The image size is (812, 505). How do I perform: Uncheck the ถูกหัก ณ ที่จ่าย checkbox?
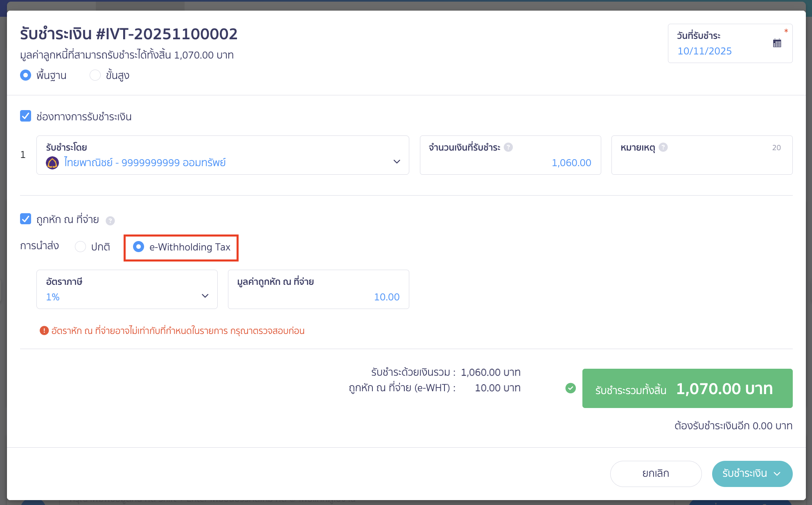25,219
